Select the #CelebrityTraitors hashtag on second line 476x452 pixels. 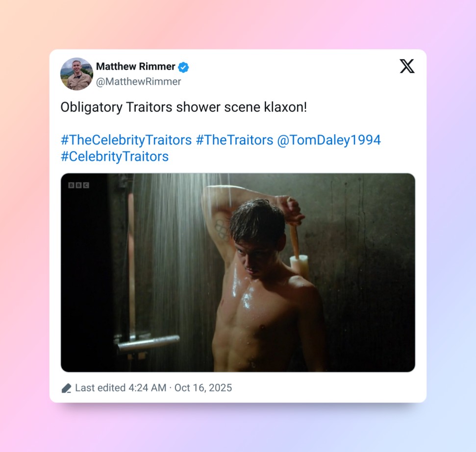(x=114, y=157)
